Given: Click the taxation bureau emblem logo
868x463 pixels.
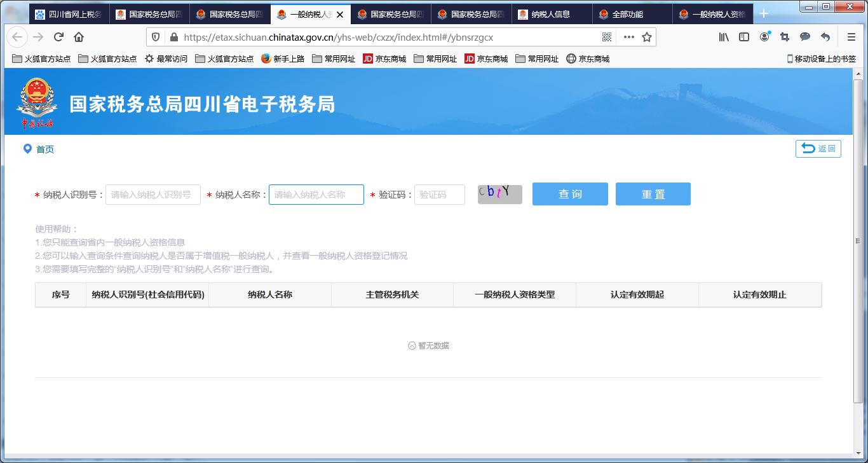Looking at the screenshot, I should point(37,99).
